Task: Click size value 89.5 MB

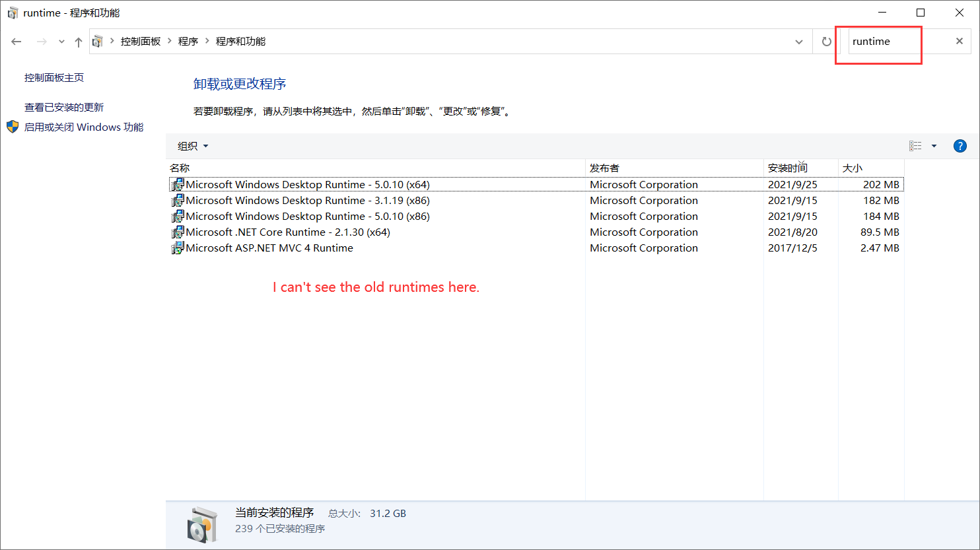Action: 878,232
